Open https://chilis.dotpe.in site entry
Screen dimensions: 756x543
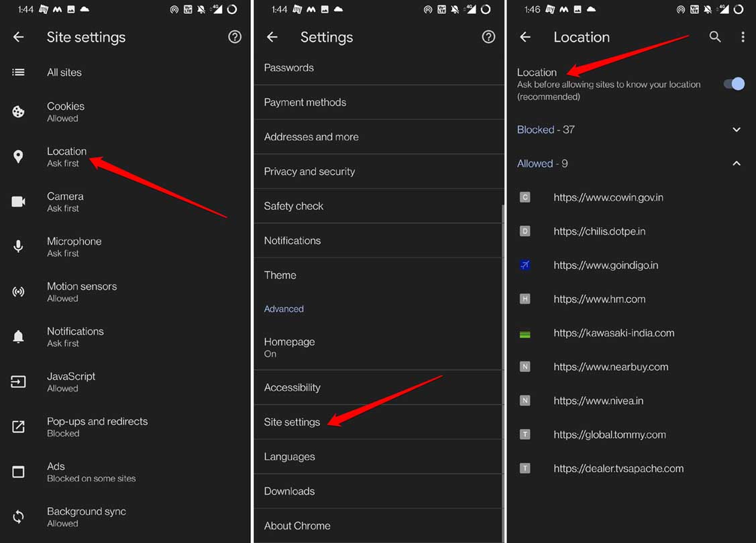(631, 231)
